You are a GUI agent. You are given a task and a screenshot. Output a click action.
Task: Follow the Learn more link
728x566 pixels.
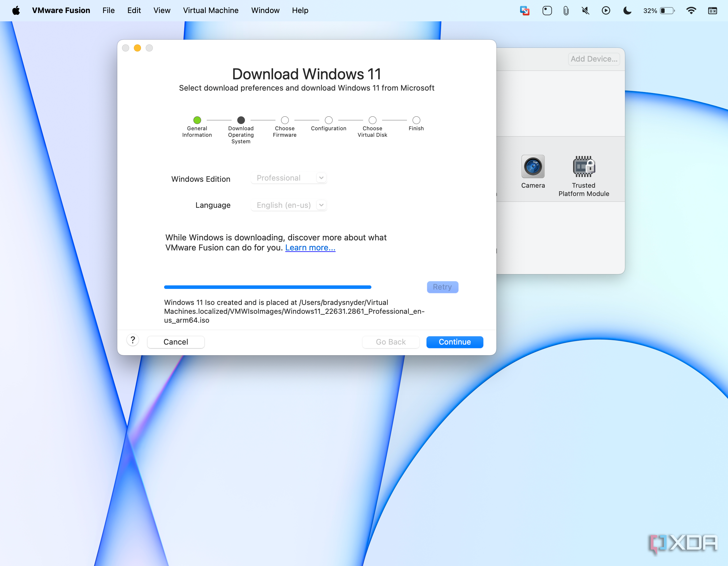point(310,247)
